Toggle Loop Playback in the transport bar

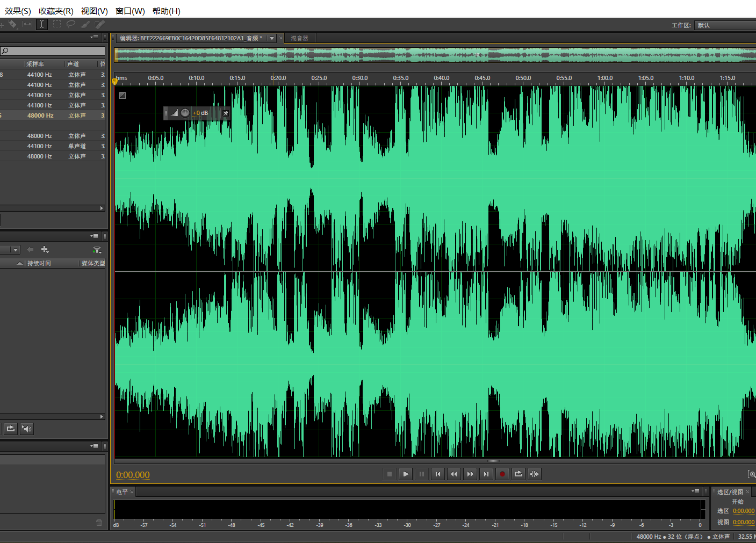tap(519, 474)
